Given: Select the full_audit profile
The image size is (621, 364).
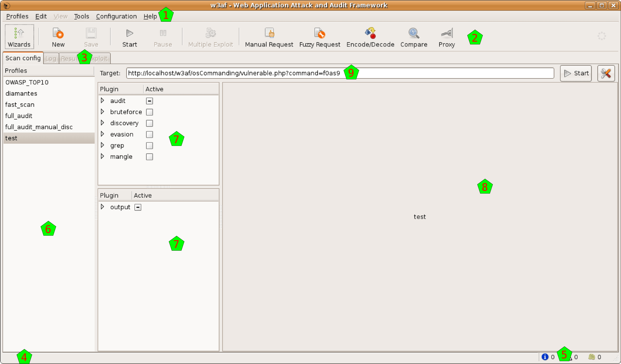Looking at the screenshot, I should (x=19, y=116).
